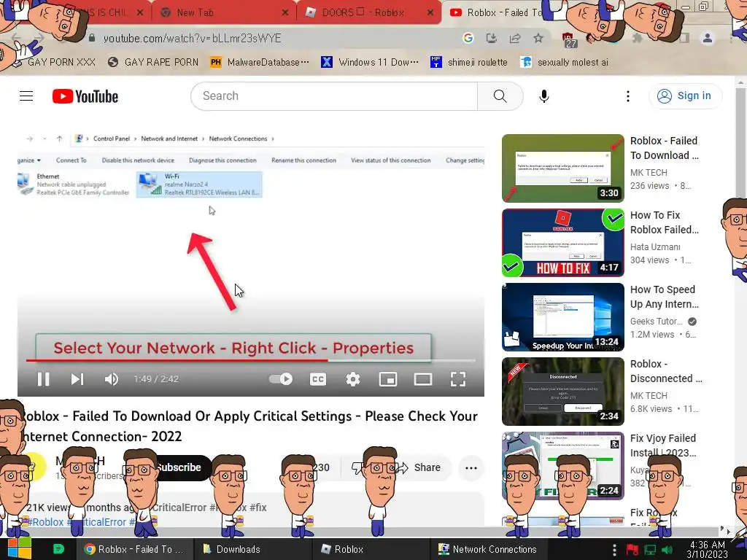Open the How To Fix 4:17 thumbnail
747x560 pixels.
tap(562, 242)
